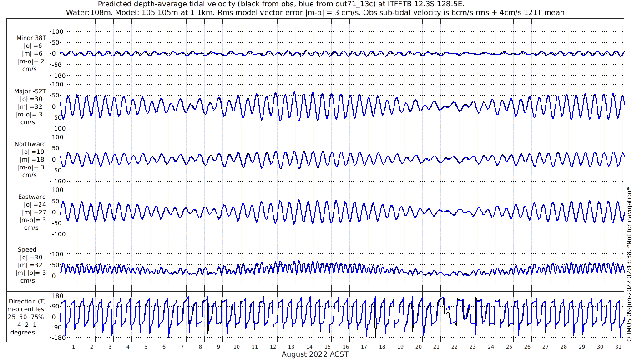Click the '|m| =27' value
The image size is (637, 364).
33,212
